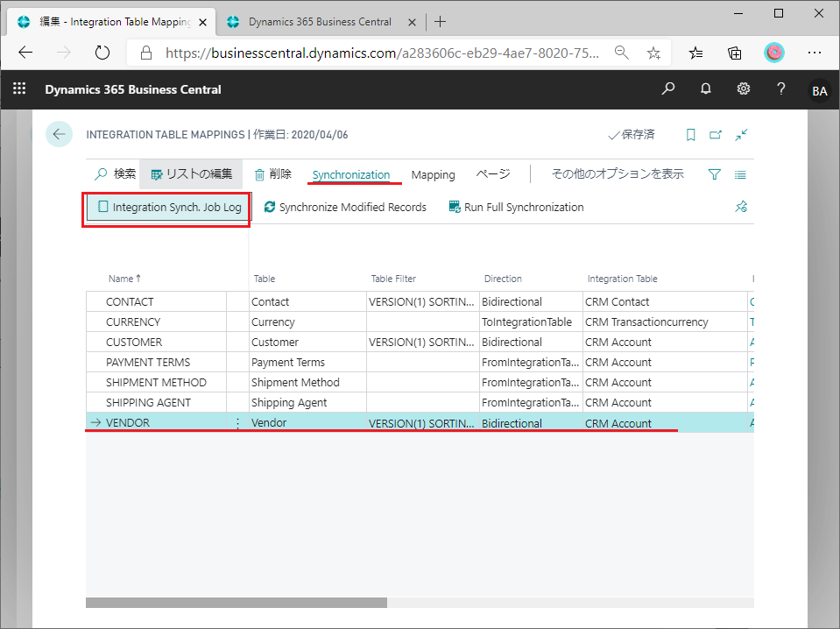Click the Direction column header
Screen dimensions: 840x629
click(x=503, y=279)
